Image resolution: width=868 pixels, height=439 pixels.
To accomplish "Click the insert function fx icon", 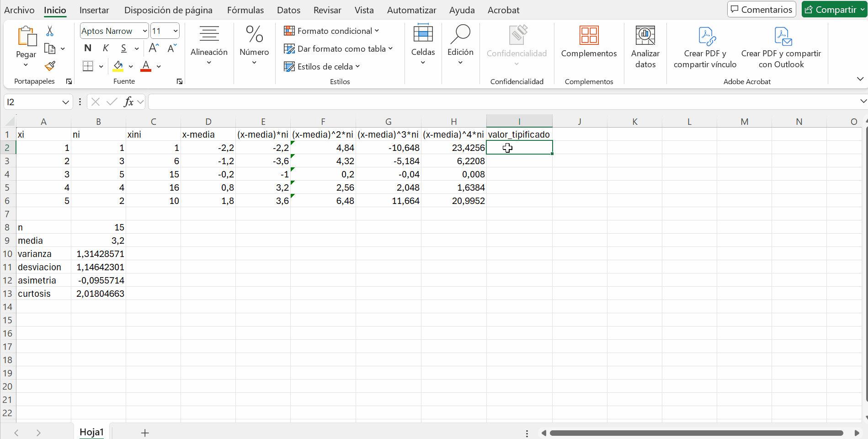I will pyautogui.click(x=129, y=102).
